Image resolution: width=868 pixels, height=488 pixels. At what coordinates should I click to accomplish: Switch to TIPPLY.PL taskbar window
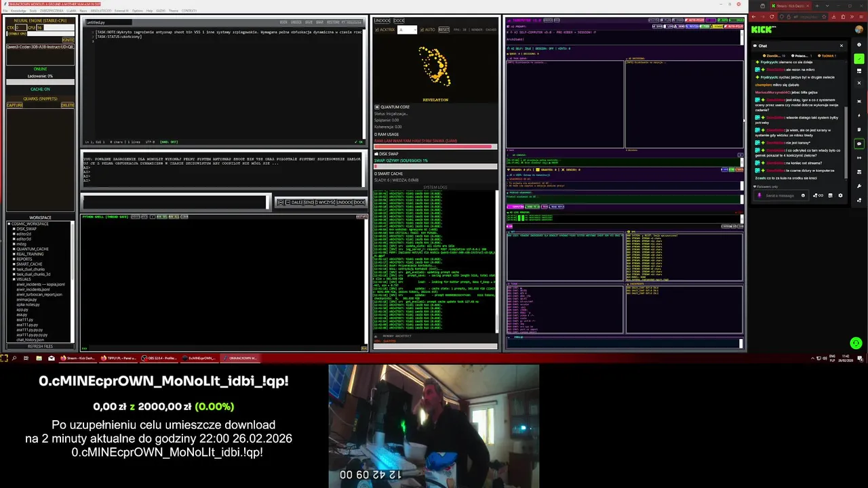(119, 358)
